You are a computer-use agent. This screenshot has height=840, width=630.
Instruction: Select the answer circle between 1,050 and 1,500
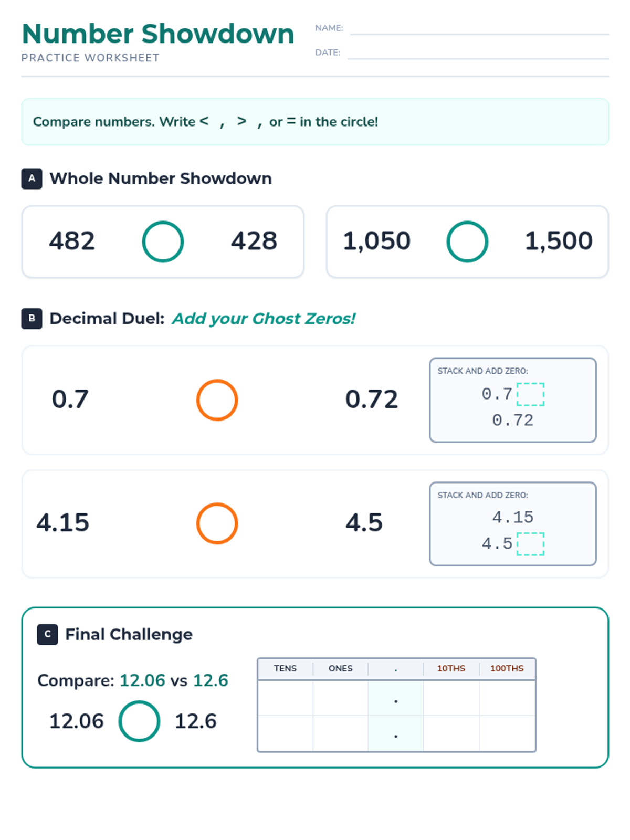(x=467, y=241)
